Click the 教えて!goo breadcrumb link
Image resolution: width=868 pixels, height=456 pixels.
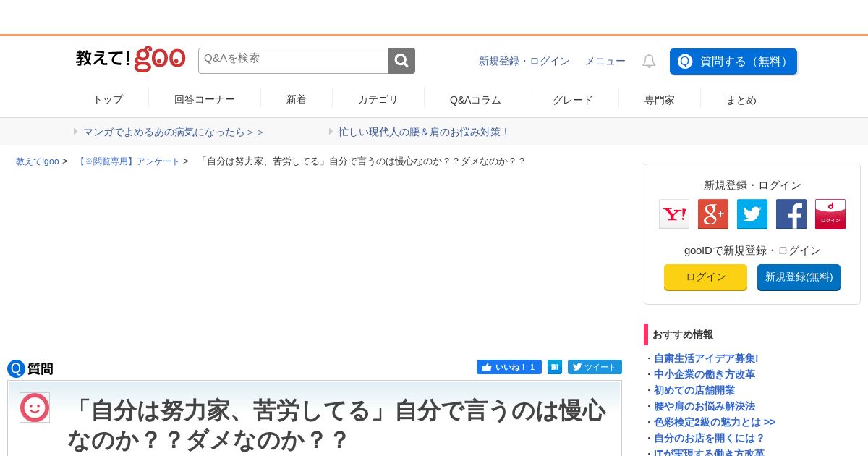pos(38,161)
